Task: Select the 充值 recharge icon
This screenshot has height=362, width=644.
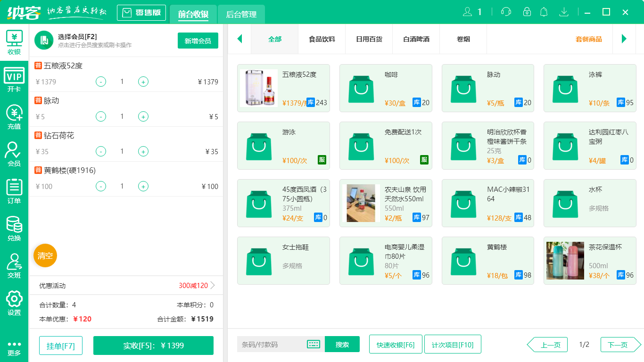Action: 14,115
